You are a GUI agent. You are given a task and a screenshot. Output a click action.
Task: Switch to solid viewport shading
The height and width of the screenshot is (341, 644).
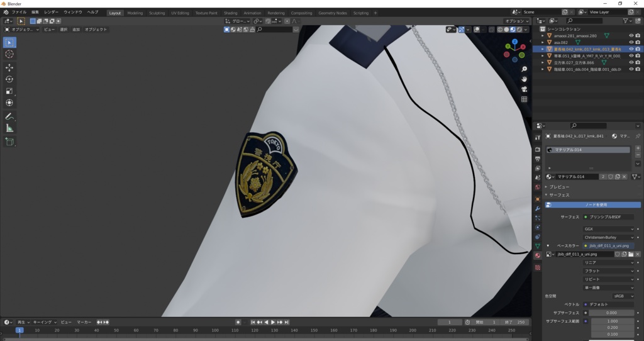(x=506, y=30)
